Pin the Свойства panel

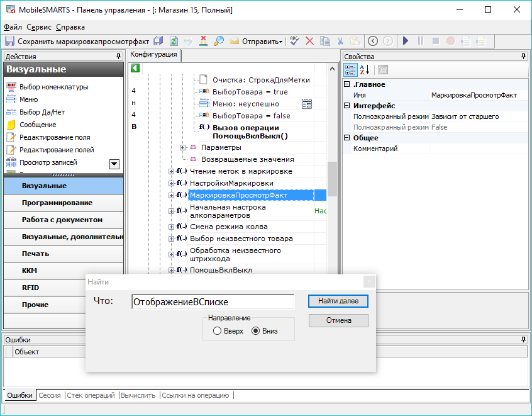[524, 57]
